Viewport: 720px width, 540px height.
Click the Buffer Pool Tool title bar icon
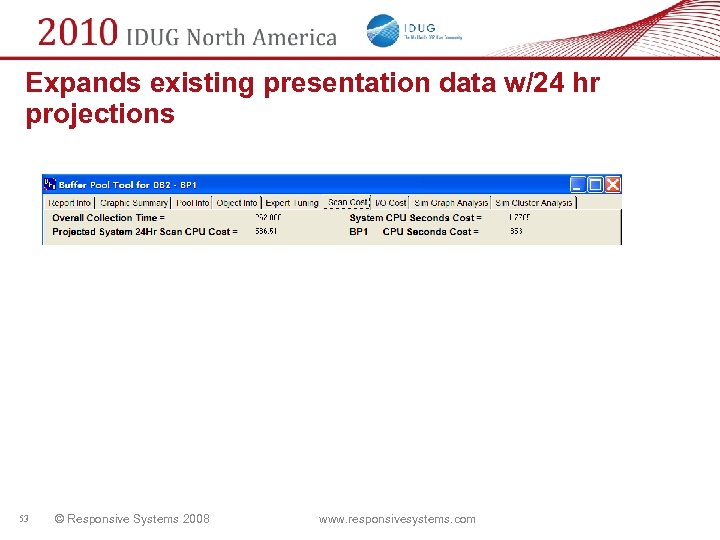[x=50, y=184]
